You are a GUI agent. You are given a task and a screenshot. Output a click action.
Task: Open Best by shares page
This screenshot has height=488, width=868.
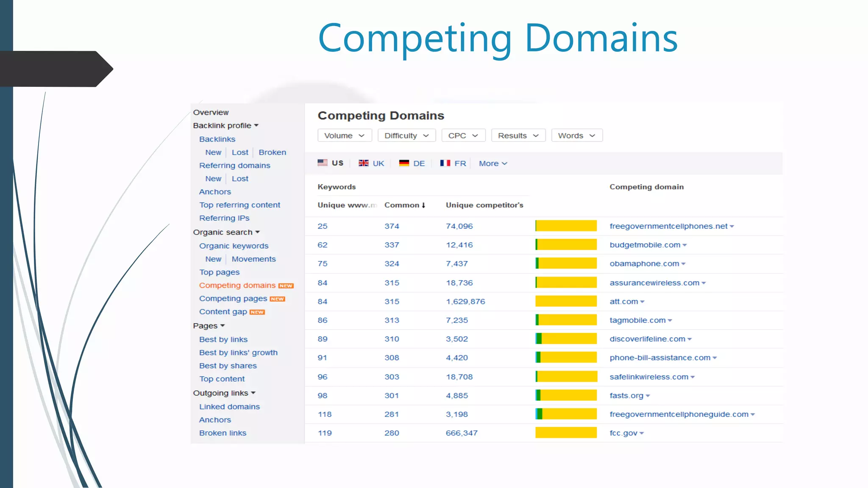click(x=228, y=366)
